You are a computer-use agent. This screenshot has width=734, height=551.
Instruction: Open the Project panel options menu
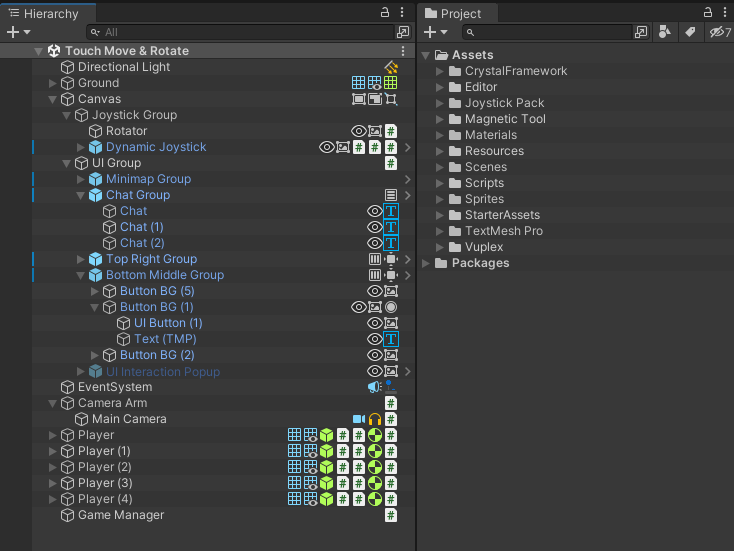[x=725, y=12]
